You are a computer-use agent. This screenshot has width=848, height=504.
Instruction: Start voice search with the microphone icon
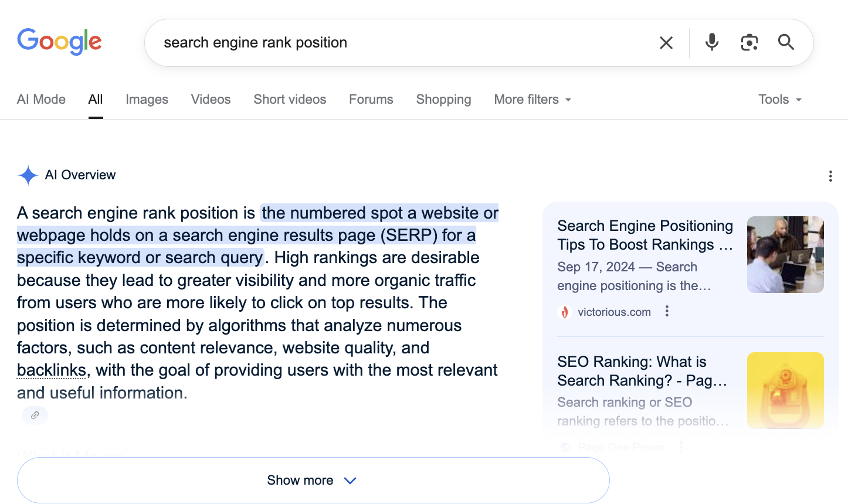point(711,42)
